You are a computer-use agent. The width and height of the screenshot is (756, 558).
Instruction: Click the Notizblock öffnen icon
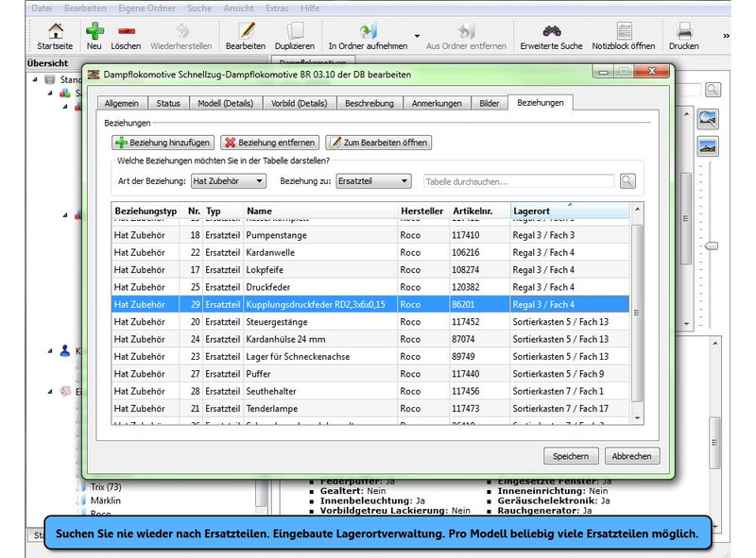point(625,31)
